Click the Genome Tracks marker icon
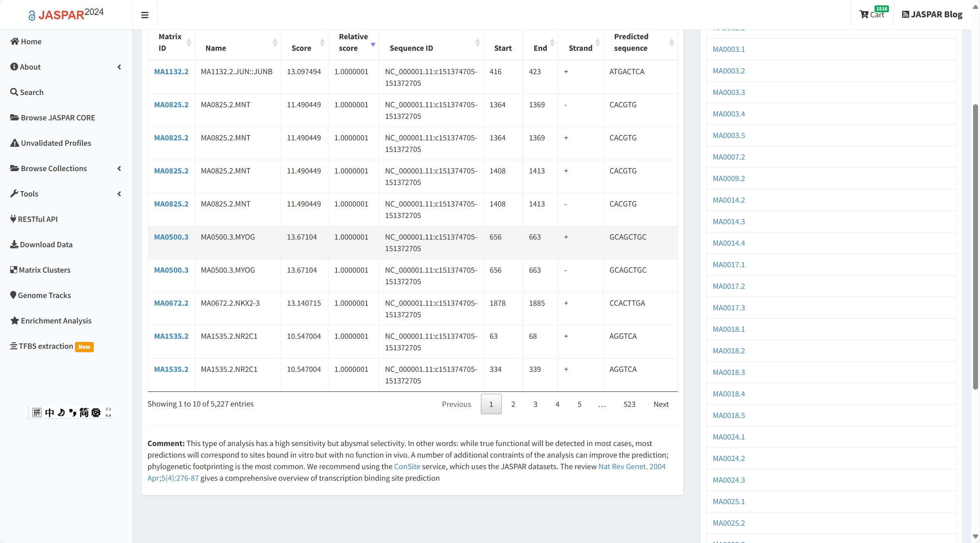Image resolution: width=980 pixels, height=543 pixels. 13,295
